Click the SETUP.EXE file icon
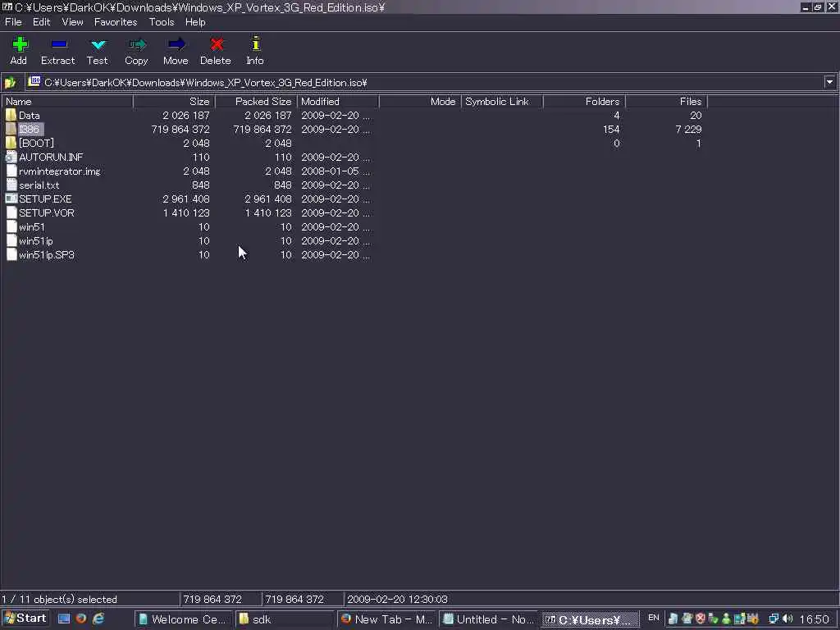 click(x=11, y=199)
